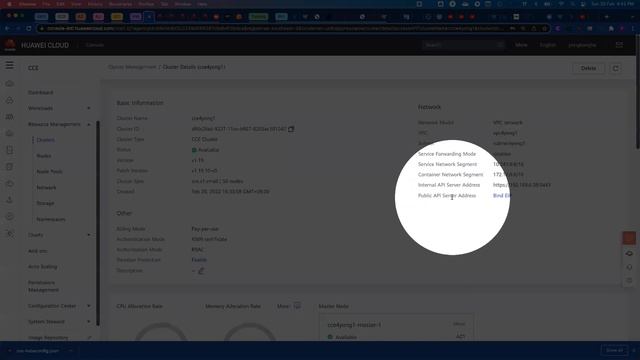Go back in the browser
The width and height of the screenshot is (640, 360).
pos(7,28)
